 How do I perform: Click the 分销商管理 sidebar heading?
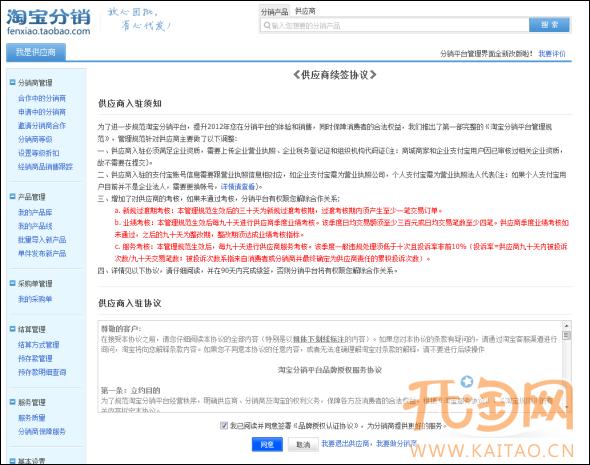click(x=35, y=83)
